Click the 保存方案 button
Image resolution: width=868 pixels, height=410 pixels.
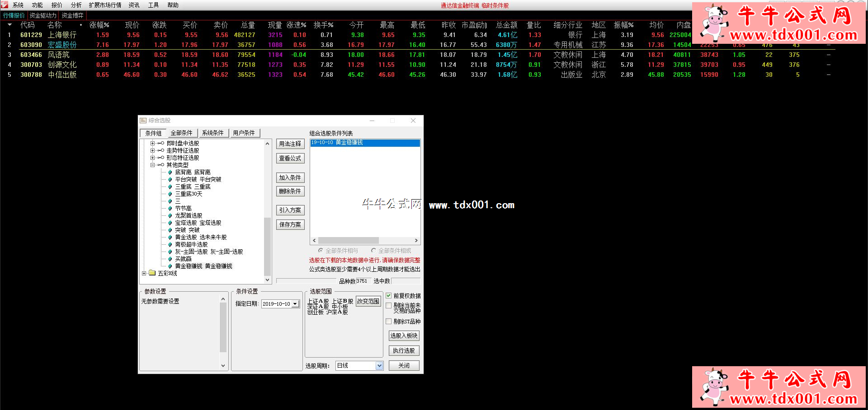(290, 225)
